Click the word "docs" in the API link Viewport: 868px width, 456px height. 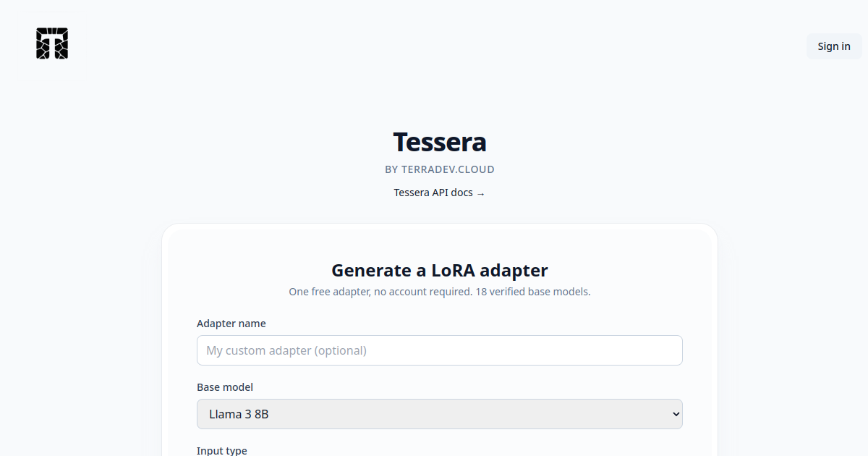coord(461,193)
